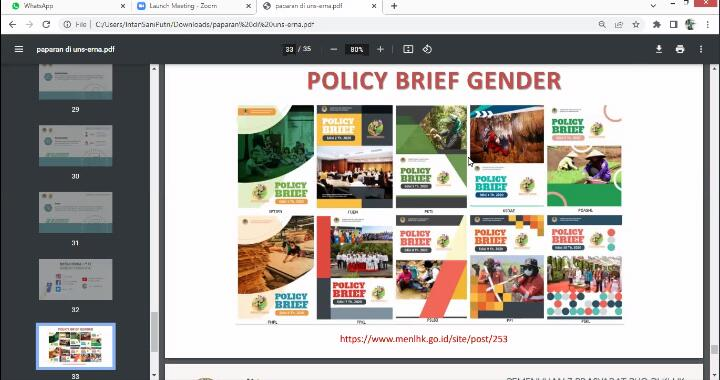
Task: Reload the page with refresh icon
Action: (x=46, y=24)
